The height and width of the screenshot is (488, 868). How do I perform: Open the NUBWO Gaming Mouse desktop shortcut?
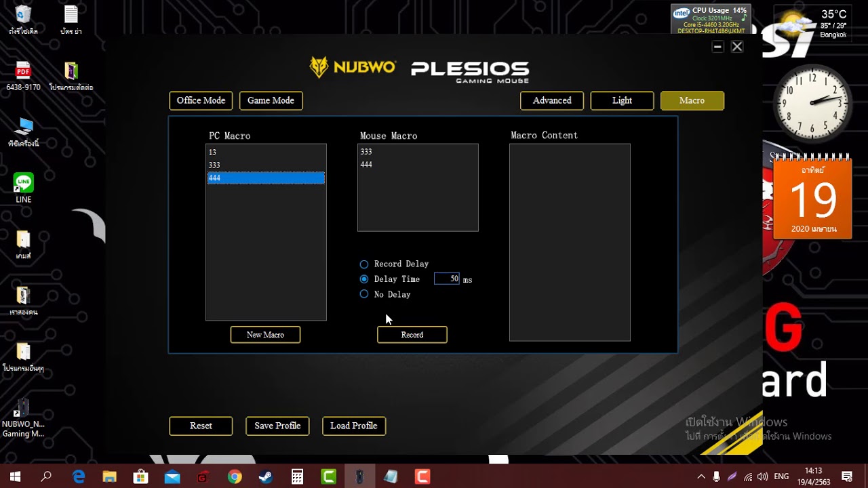click(23, 418)
